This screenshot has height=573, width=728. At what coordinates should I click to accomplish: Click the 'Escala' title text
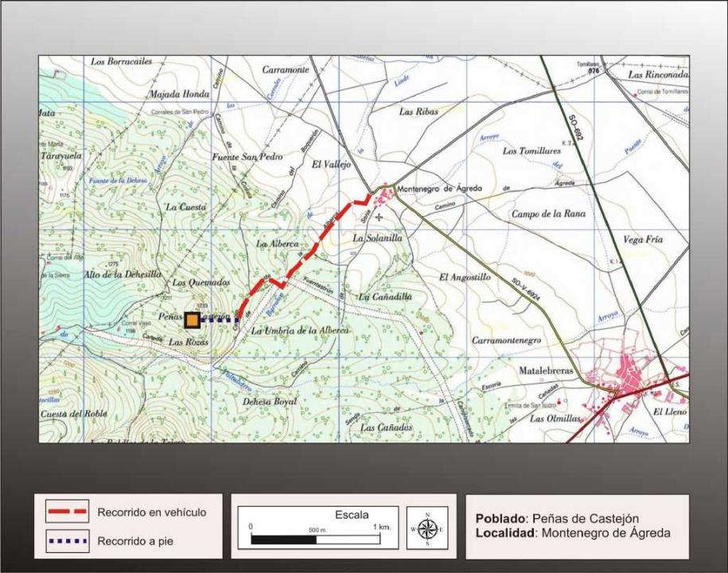pyautogui.click(x=352, y=515)
